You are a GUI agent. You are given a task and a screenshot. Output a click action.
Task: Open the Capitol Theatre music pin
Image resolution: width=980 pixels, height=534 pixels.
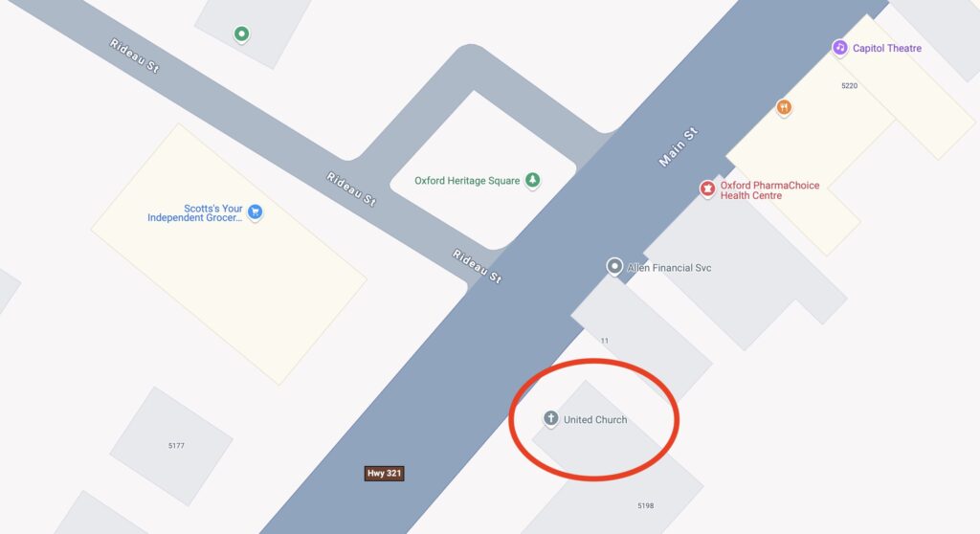coord(840,48)
